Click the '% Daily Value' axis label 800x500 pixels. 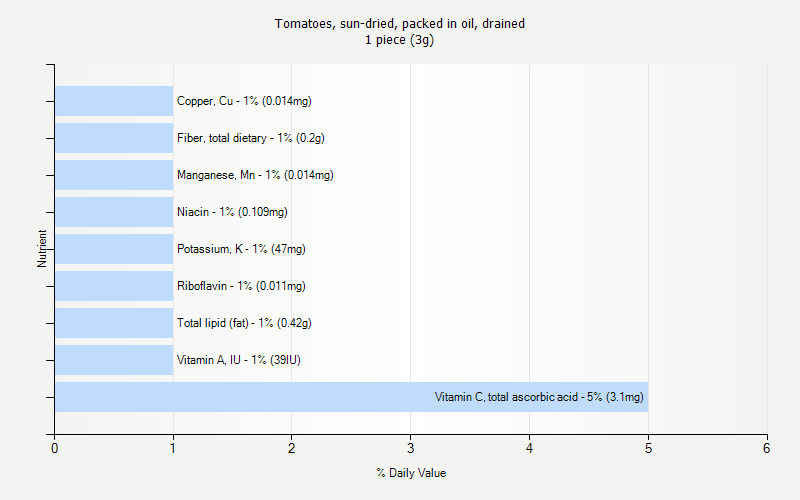[411, 473]
